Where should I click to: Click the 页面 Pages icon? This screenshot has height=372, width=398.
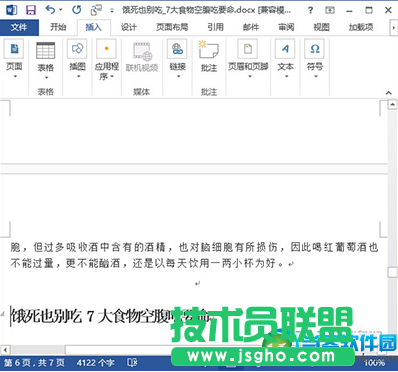tap(14, 49)
